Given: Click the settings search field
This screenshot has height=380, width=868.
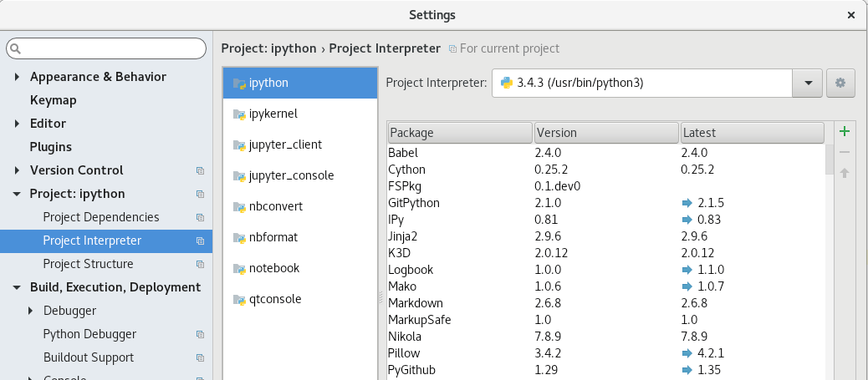Looking at the screenshot, I should coord(106,49).
